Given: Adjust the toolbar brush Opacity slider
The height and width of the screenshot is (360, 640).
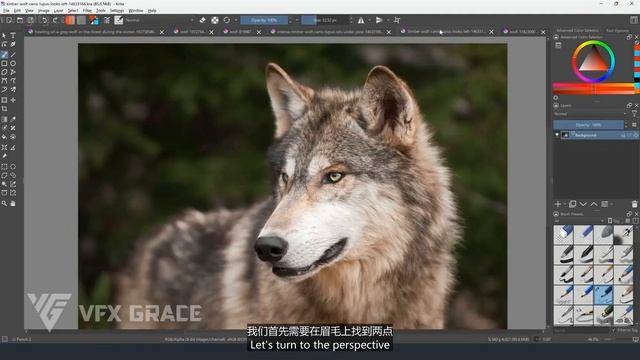Looking at the screenshot, I should click(x=264, y=20).
